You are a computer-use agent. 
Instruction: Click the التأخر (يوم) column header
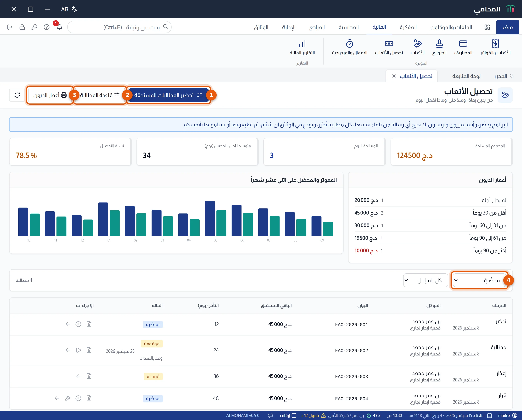[208, 306]
